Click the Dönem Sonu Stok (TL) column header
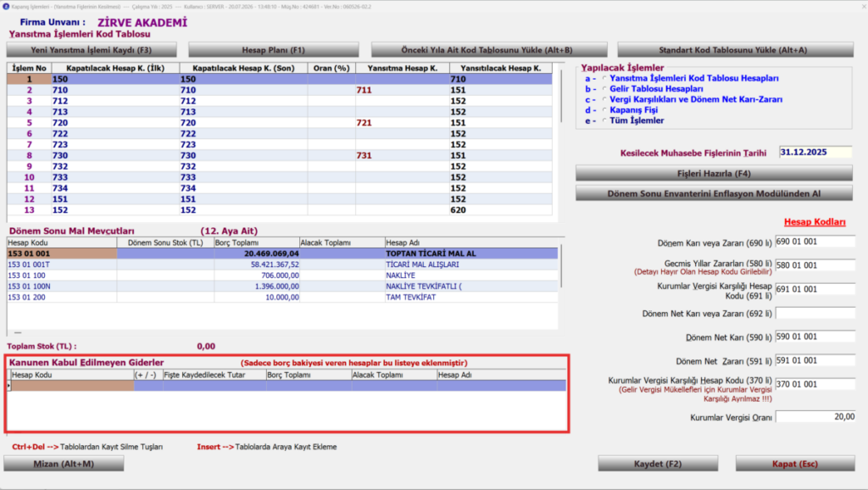This screenshot has width=868, height=490. pyautogui.click(x=165, y=242)
